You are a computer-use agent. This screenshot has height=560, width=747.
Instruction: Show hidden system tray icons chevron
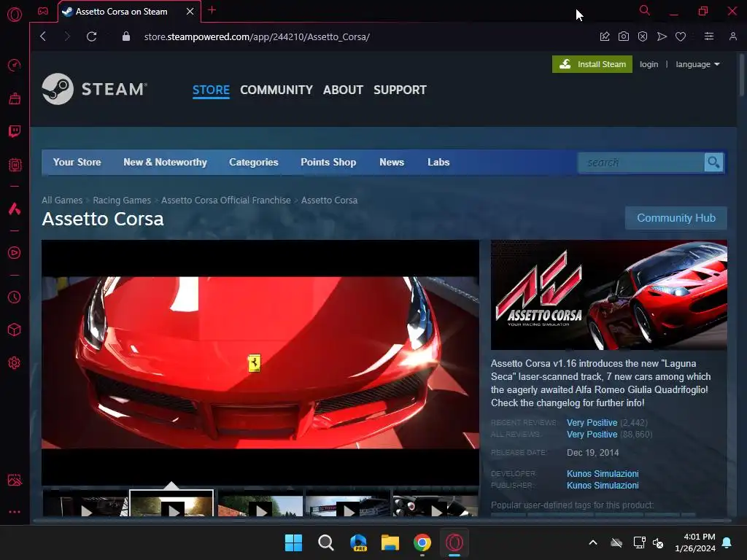(x=593, y=542)
